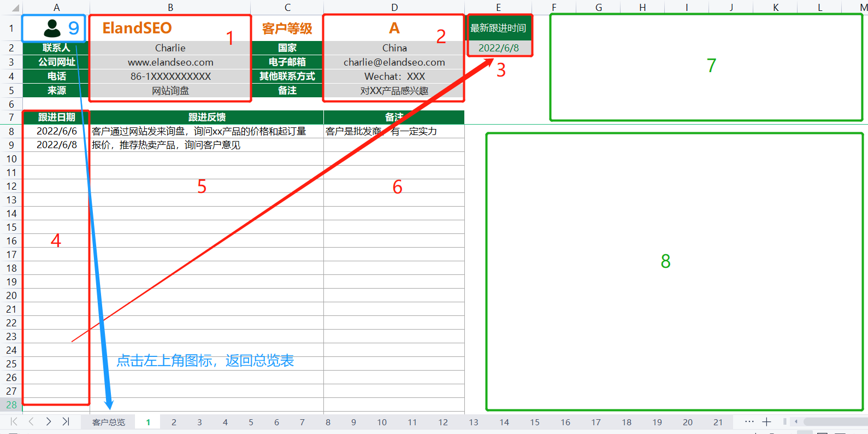Select the 2022/6/6 follow-up date cell
The image size is (868, 434).
coord(56,131)
